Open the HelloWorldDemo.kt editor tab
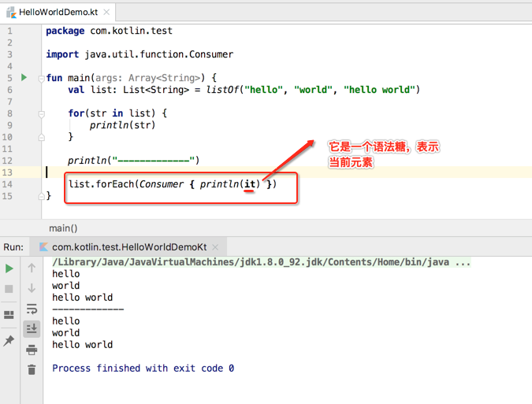This screenshot has height=404, width=532. coord(58,12)
